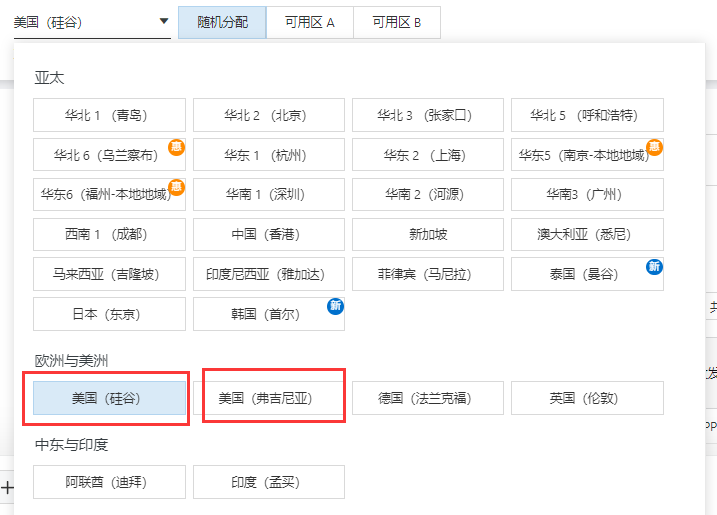Screen dimensions: 717x515
Task: Click the 新 badge on 韩国（首尔）
Action: pos(336,306)
